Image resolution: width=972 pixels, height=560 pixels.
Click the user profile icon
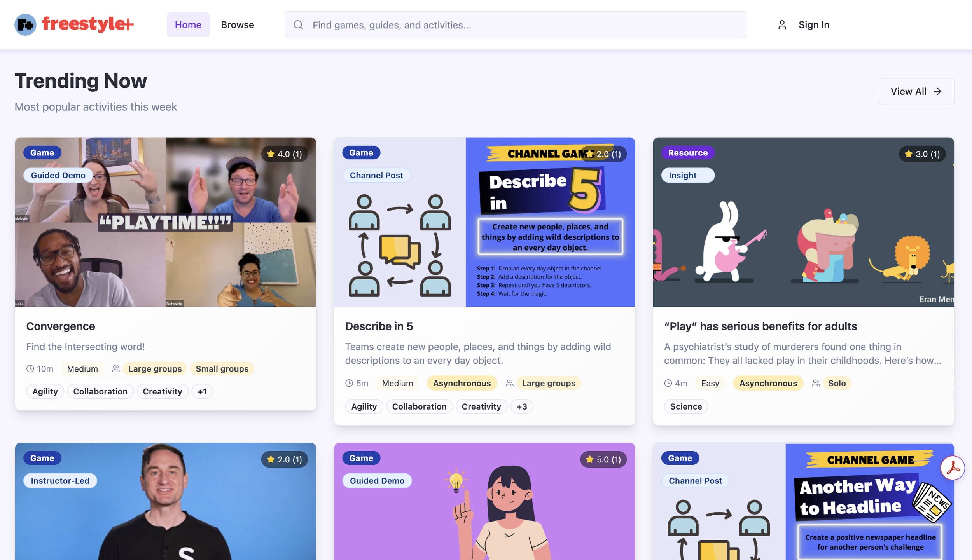(x=782, y=25)
